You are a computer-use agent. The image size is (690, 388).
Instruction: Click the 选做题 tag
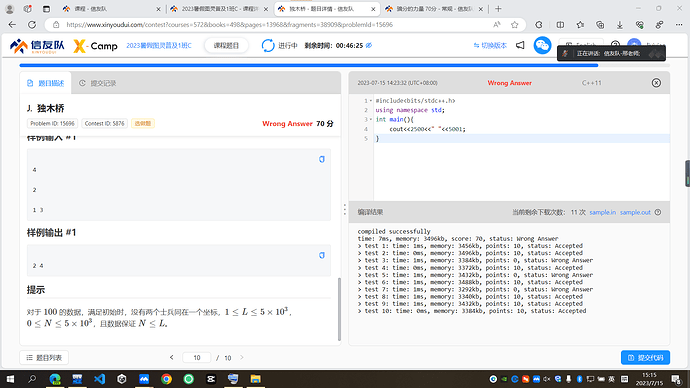click(x=143, y=124)
